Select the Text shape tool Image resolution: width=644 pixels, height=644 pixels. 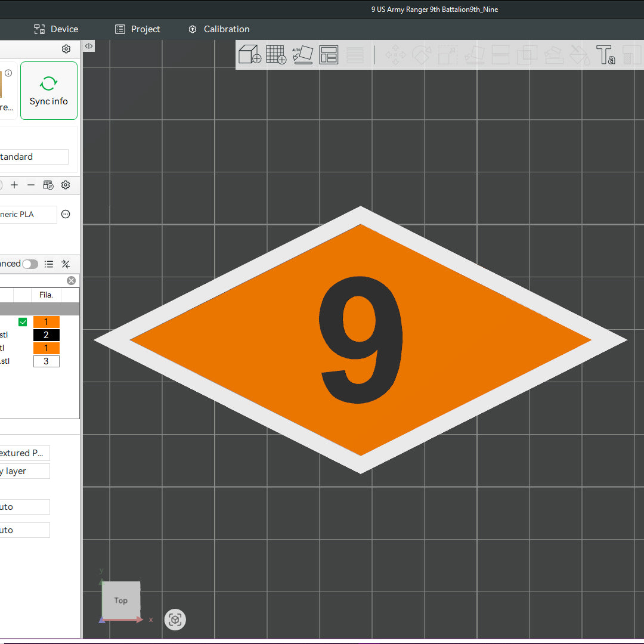[605, 55]
